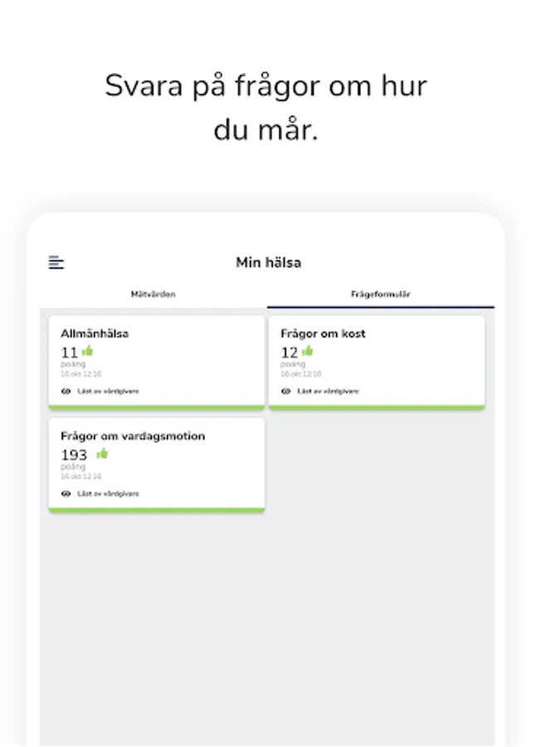Select the menu icon beside Min hälsa
The width and height of the screenshot is (560, 747).
(x=55, y=261)
